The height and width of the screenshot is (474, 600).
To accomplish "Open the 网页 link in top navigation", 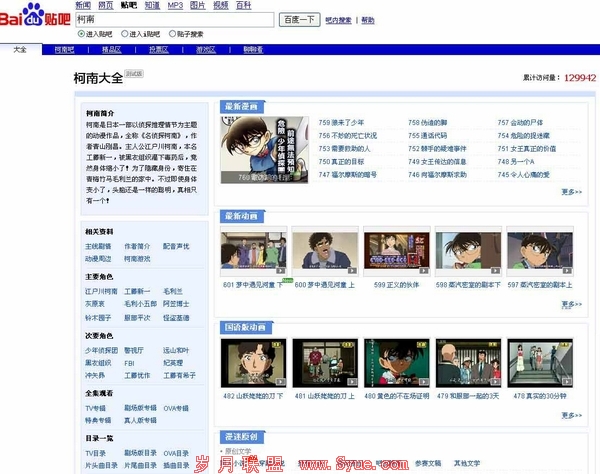I will coord(106,5).
